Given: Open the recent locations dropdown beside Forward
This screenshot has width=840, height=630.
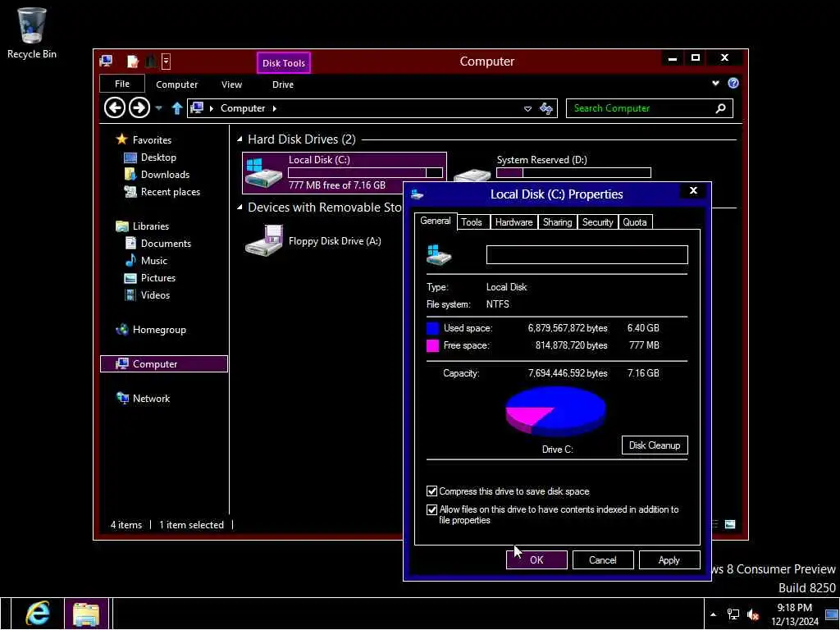Looking at the screenshot, I should (x=158, y=108).
